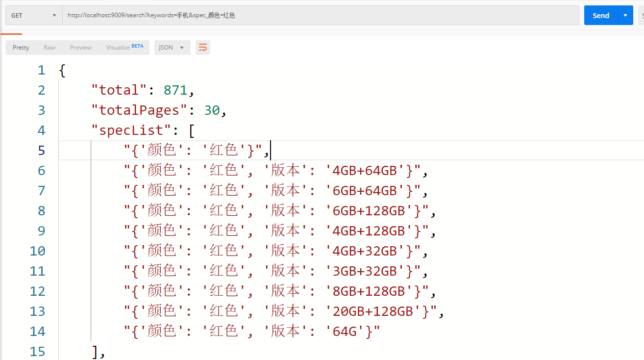Click line number 10 in gutter
The width and height of the screenshot is (644, 360).
[x=37, y=251]
